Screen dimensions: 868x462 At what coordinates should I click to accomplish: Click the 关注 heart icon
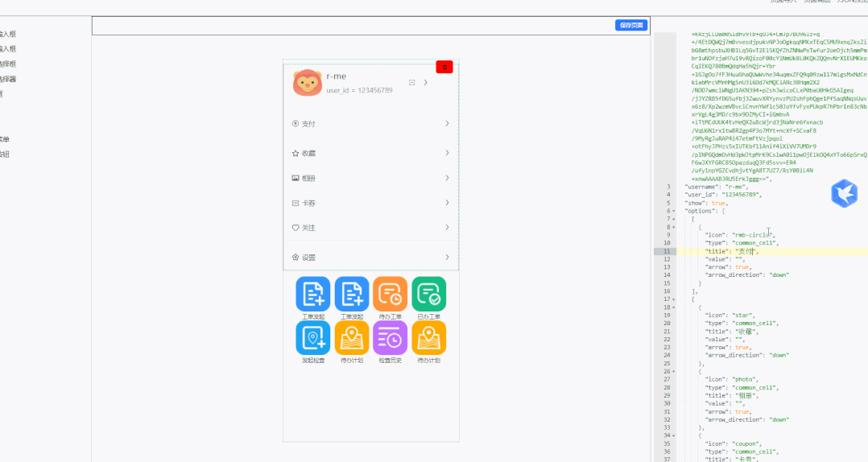click(296, 228)
